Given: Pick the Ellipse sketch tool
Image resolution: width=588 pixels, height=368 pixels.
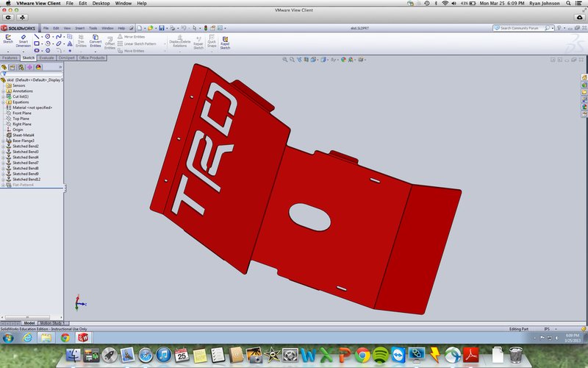Looking at the screenshot, I should (x=59, y=43).
